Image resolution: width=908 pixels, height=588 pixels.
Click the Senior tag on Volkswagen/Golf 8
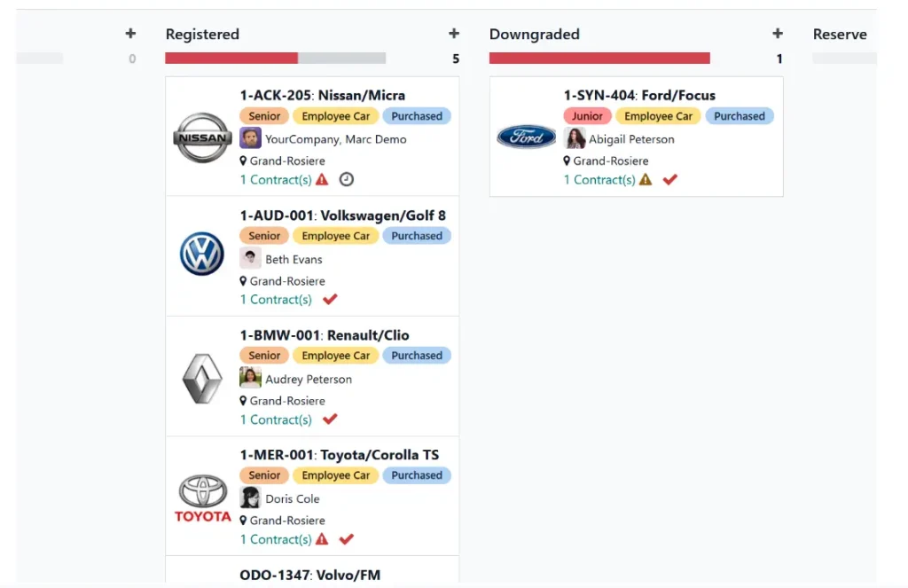click(264, 236)
